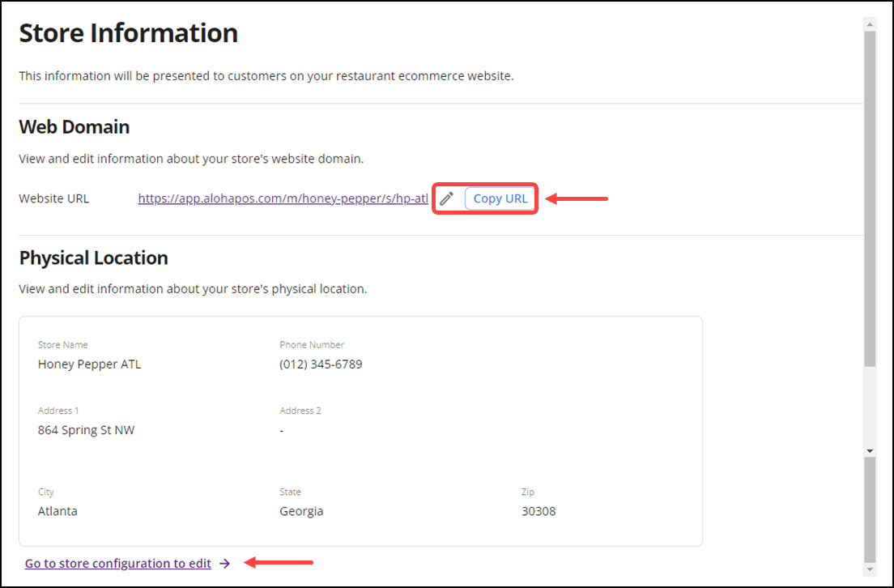Select the Zip code 30308
The width and height of the screenshot is (894, 588).
pyautogui.click(x=539, y=511)
